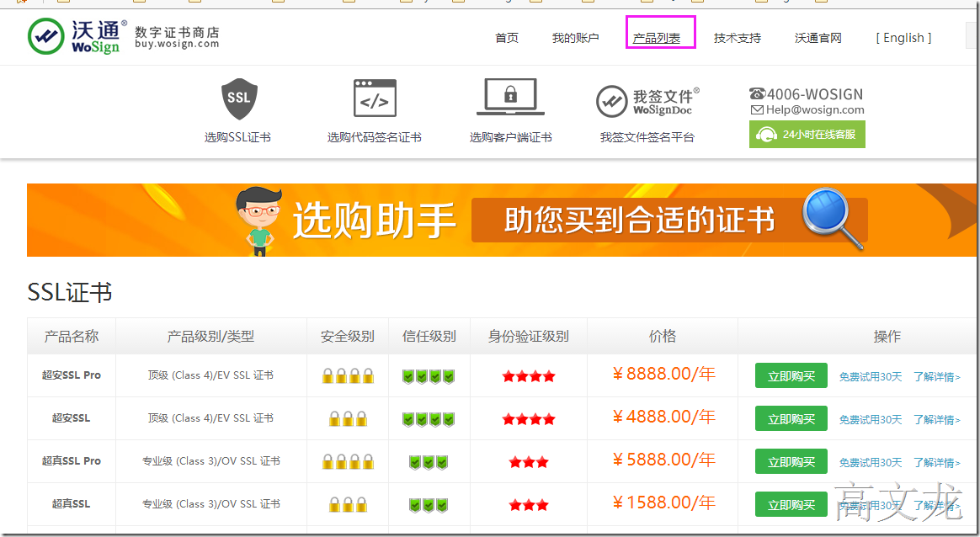Click 我签文件签名平台 label
Screen dimensions: 980x537
tap(647, 137)
